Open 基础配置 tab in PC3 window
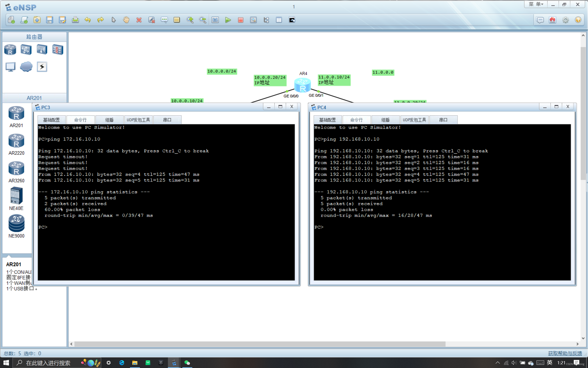This screenshot has height=368, width=588. 51,120
